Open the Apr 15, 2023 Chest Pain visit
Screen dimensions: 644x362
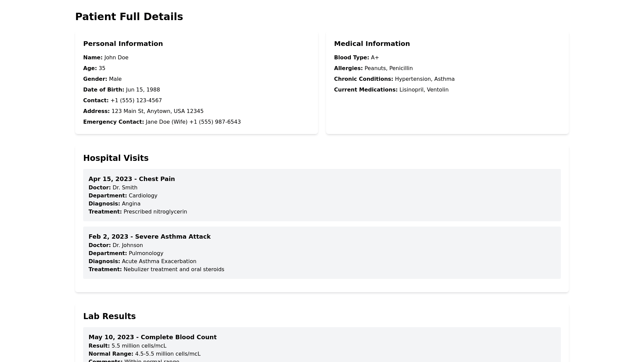(x=131, y=179)
